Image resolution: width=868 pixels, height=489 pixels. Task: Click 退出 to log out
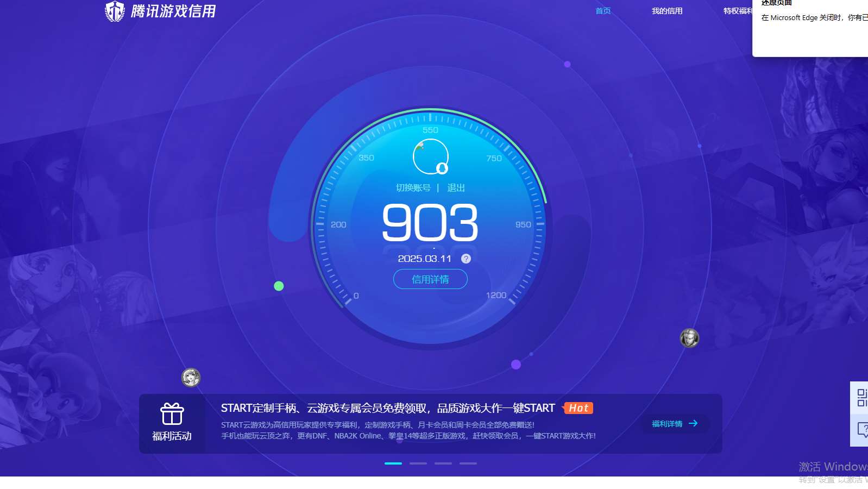pyautogui.click(x=456, y=187)
